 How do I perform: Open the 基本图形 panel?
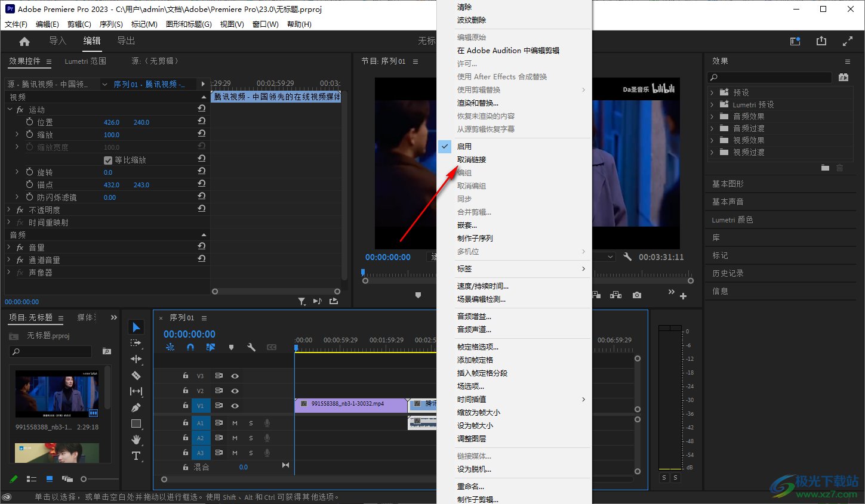728,184
